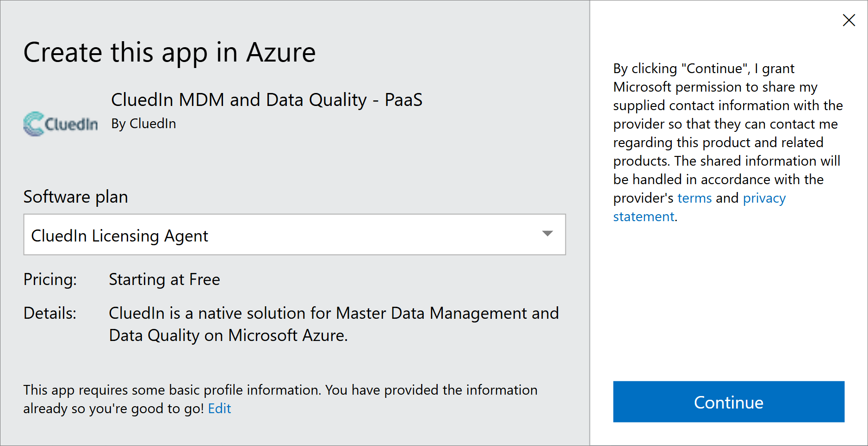This screenshot has height=446, width=868.
Task: Click the 'Pricing:' label
Action: 50,279
